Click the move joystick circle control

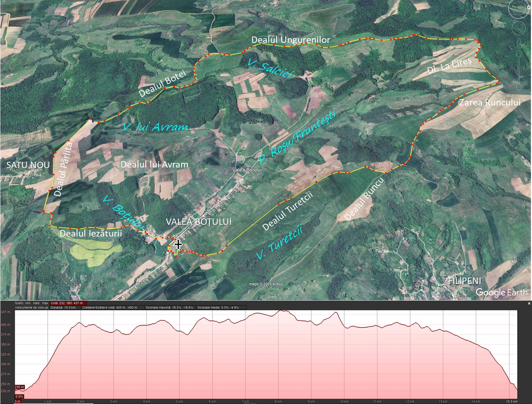point(518,28)
